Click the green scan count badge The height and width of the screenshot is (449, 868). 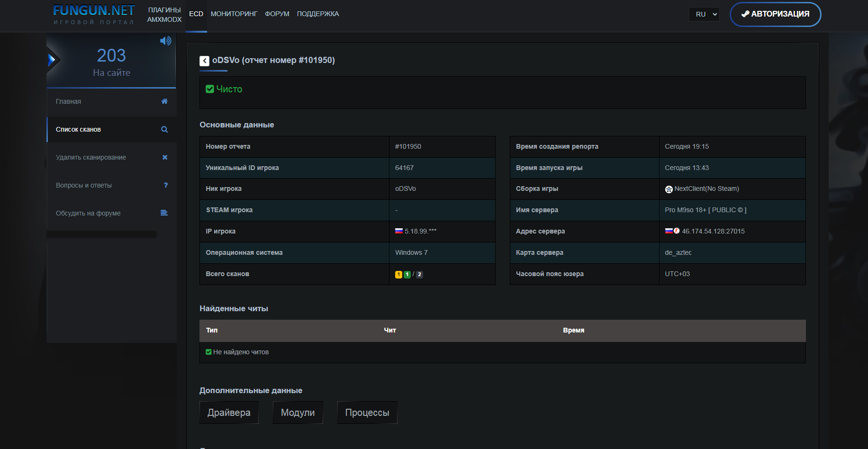407,275
